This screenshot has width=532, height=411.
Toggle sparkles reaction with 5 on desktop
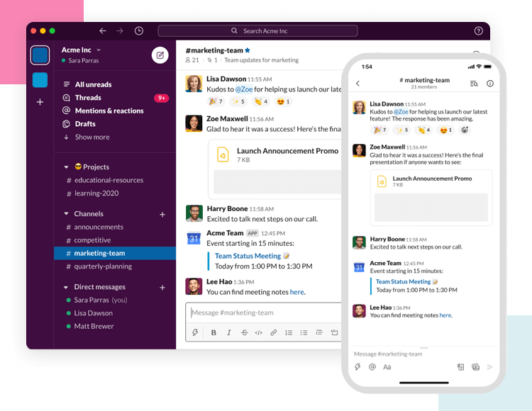coord(238,101)
